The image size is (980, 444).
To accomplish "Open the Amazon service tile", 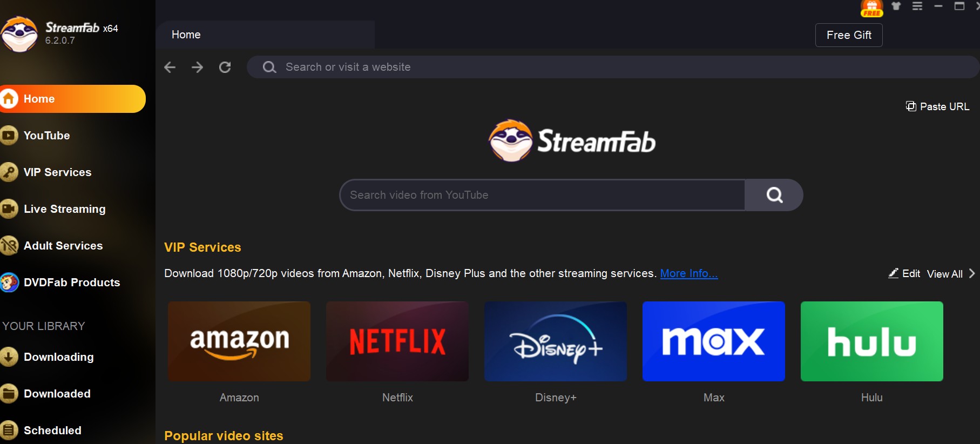I will (239, 341).
